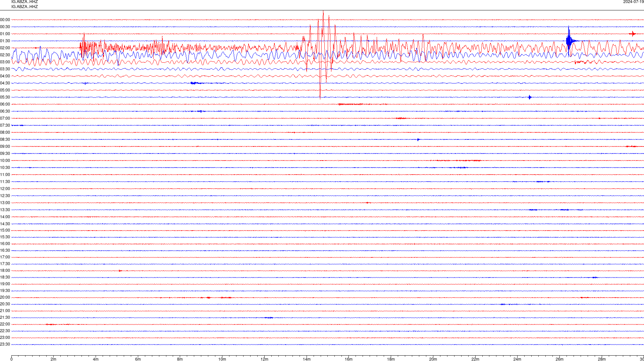The image size is (644, 362).
Task: Pick the 08:30 trace label
Action: (5, 139)
